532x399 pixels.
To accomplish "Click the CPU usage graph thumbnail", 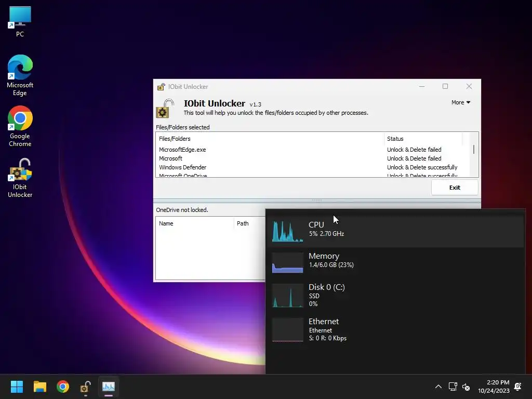I will pyautogui.click(x=288, y=231).
